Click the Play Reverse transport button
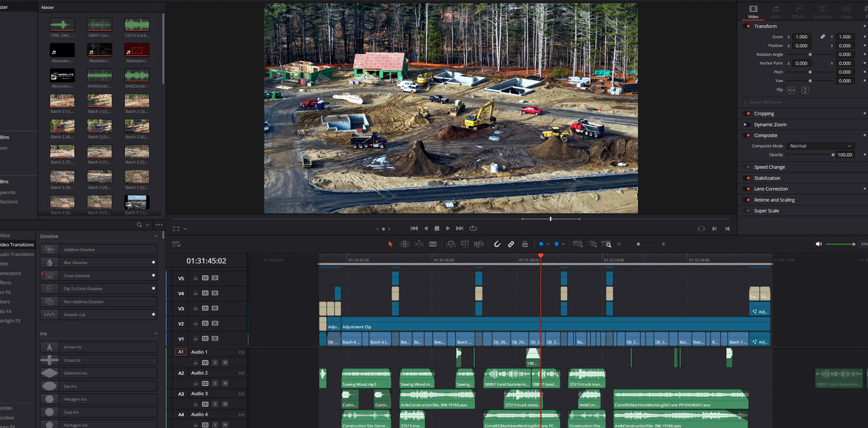This screenshot has width=868, height=428. point(426,229)
